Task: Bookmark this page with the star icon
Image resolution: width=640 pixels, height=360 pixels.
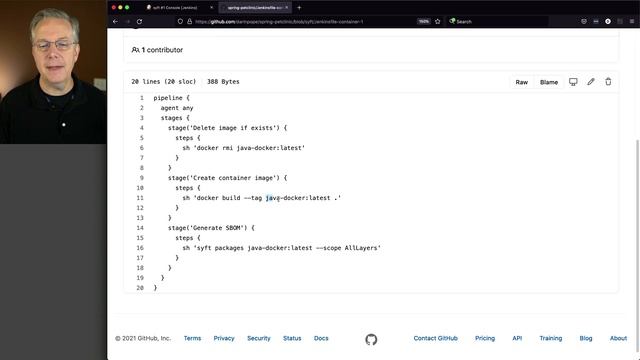Action: point(438,21)
